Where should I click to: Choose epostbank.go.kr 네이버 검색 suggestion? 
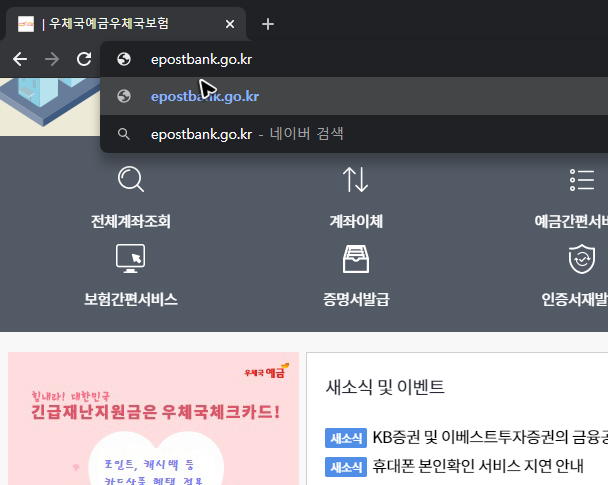(x=354, y=134)
